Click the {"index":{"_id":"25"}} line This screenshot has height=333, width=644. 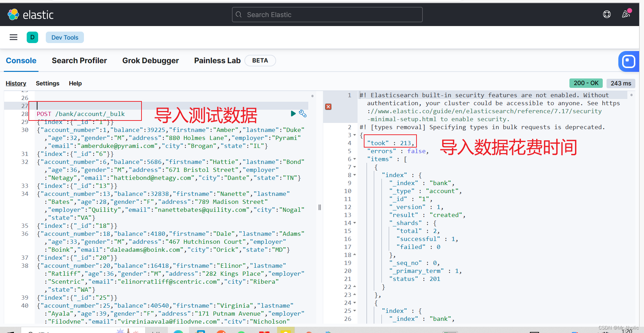pos(77,298)
